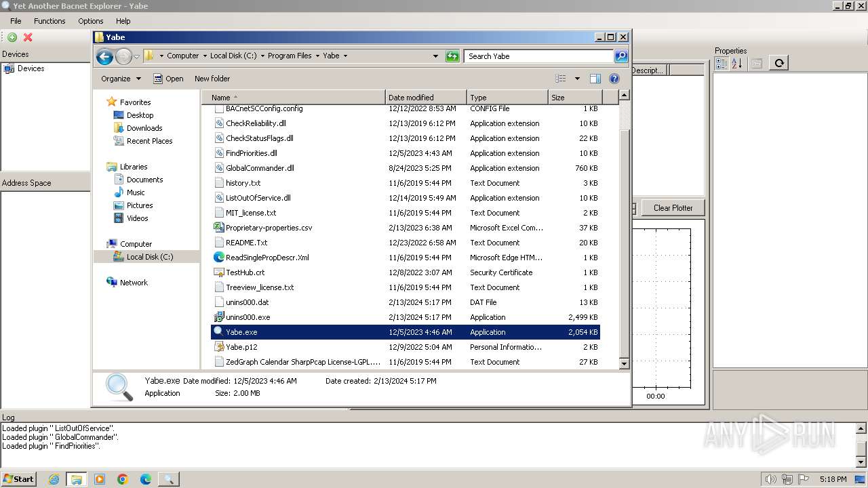Click the Yabe magnifier taskbar button
This screenshot has height=488, width=868.
168,479
